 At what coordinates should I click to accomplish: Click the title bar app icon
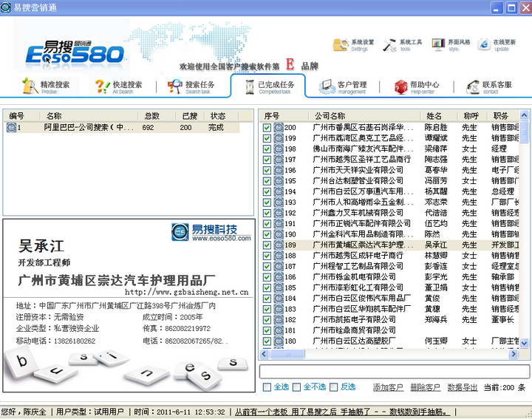click(x=5, y=7)
